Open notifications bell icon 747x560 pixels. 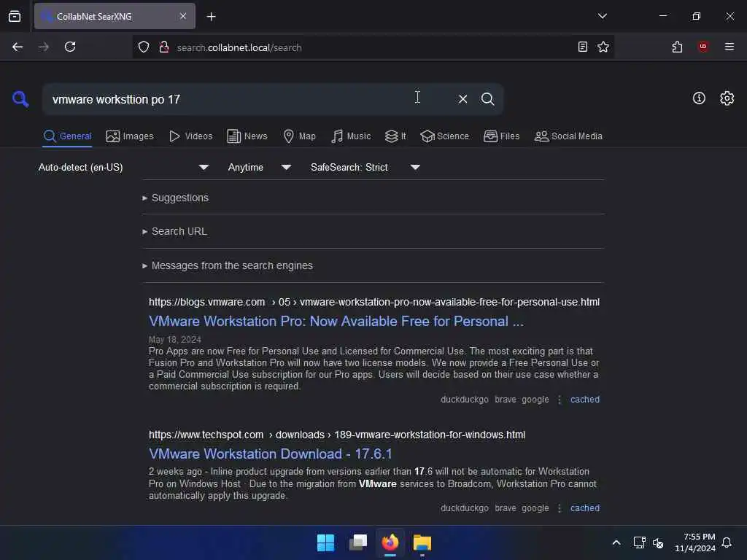click(x=727, y=542)
